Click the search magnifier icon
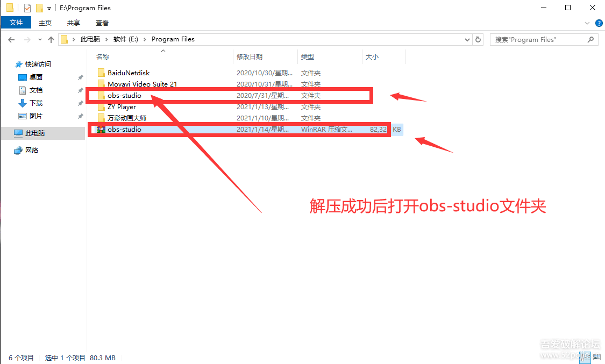 (590, 39)
